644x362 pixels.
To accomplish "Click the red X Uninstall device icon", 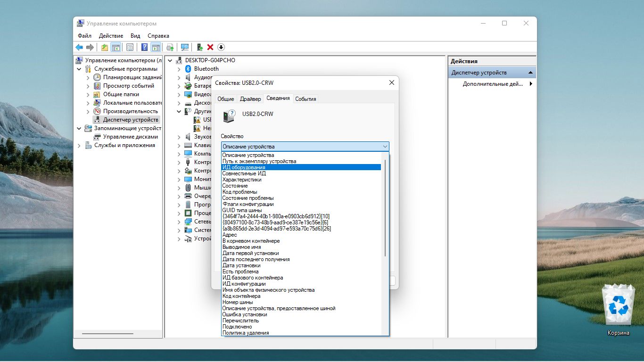I will (x=210, y=47).
